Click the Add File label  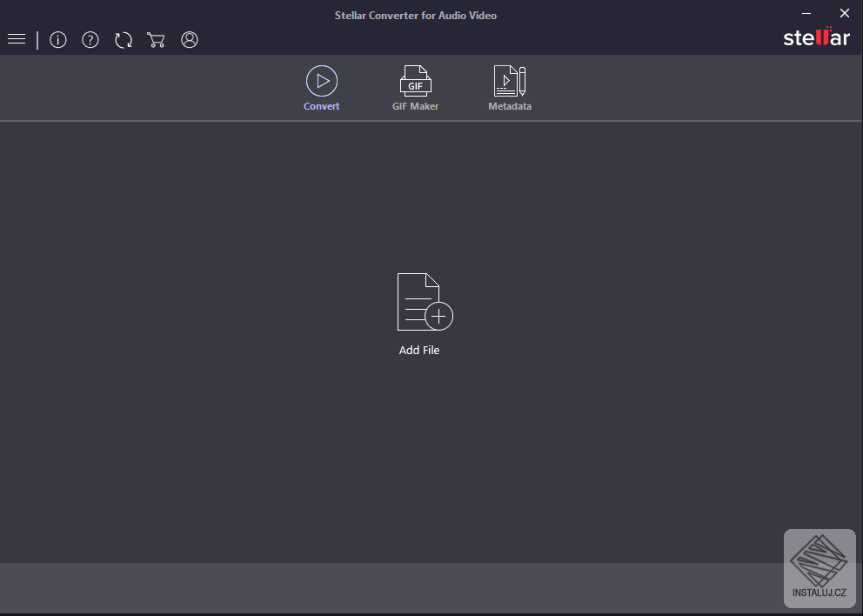click(420, 350)
